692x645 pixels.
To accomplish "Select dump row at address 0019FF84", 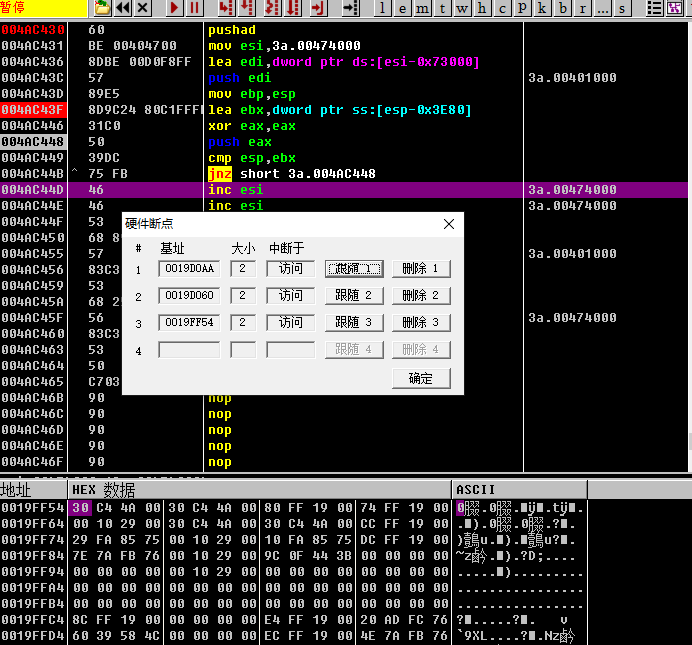I will tap(293, 556).
